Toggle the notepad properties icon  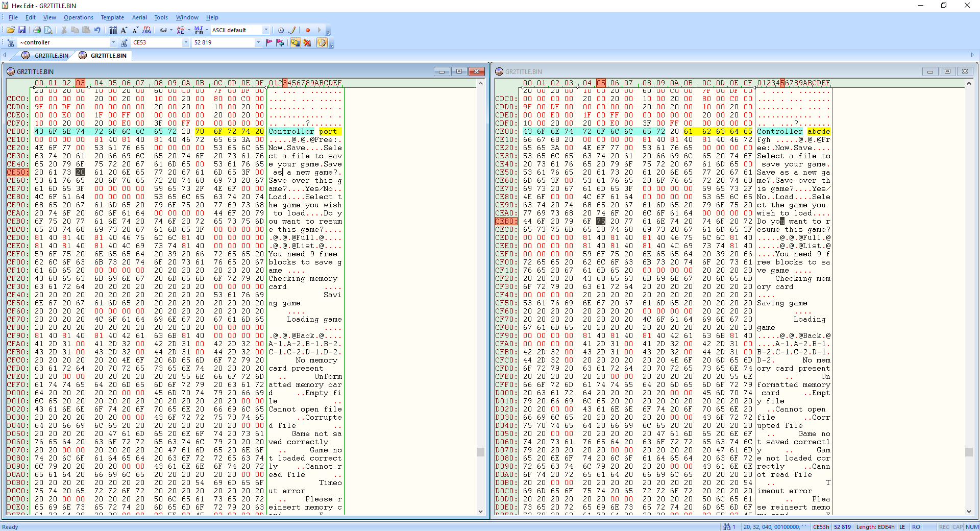[322, 42]
